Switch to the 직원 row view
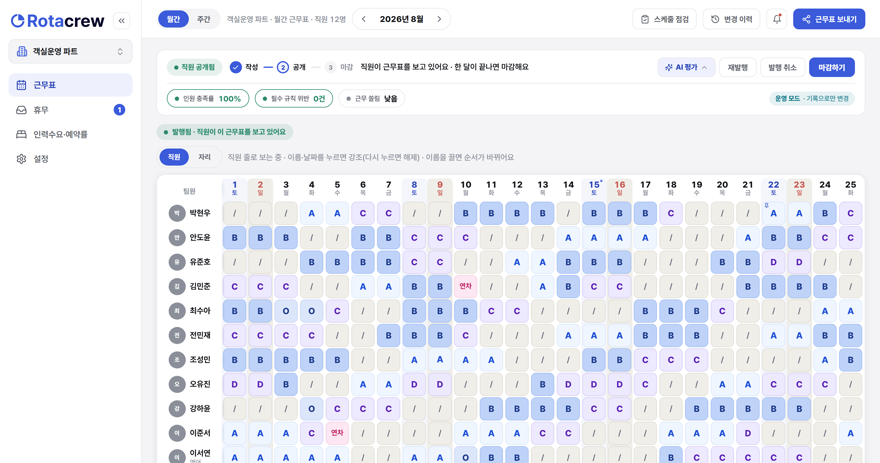Image resolution: width=880 pixels, height=463 pixels. [174, 157]
